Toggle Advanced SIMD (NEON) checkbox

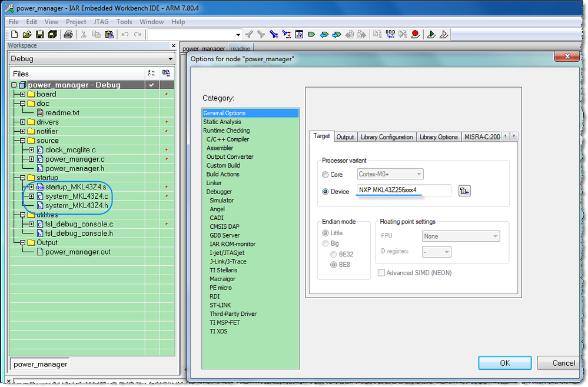pyautogui.click(x=381, y=273)
